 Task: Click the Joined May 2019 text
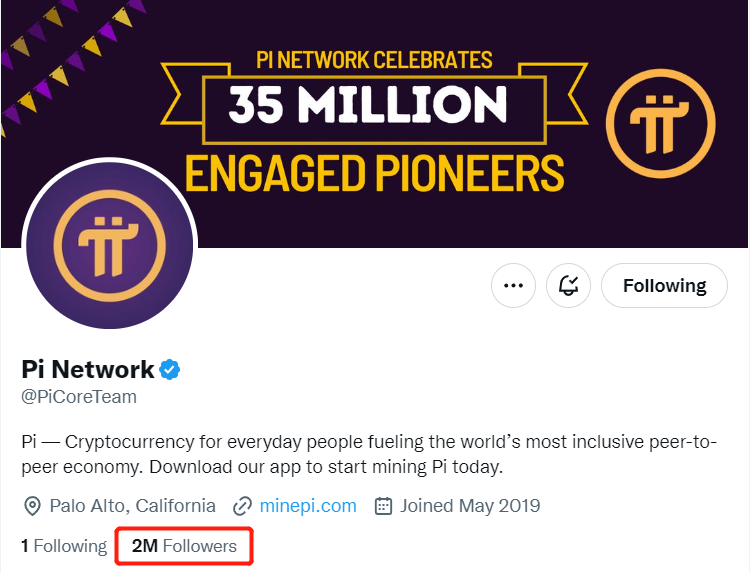click(470, 505)
